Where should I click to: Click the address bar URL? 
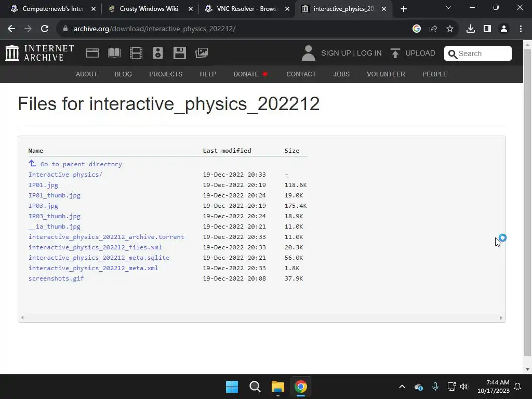154,29
